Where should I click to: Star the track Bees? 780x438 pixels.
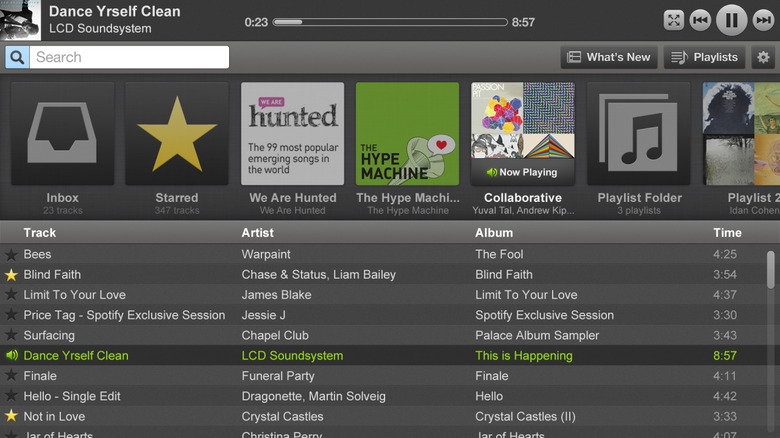[x=11, y=255]
